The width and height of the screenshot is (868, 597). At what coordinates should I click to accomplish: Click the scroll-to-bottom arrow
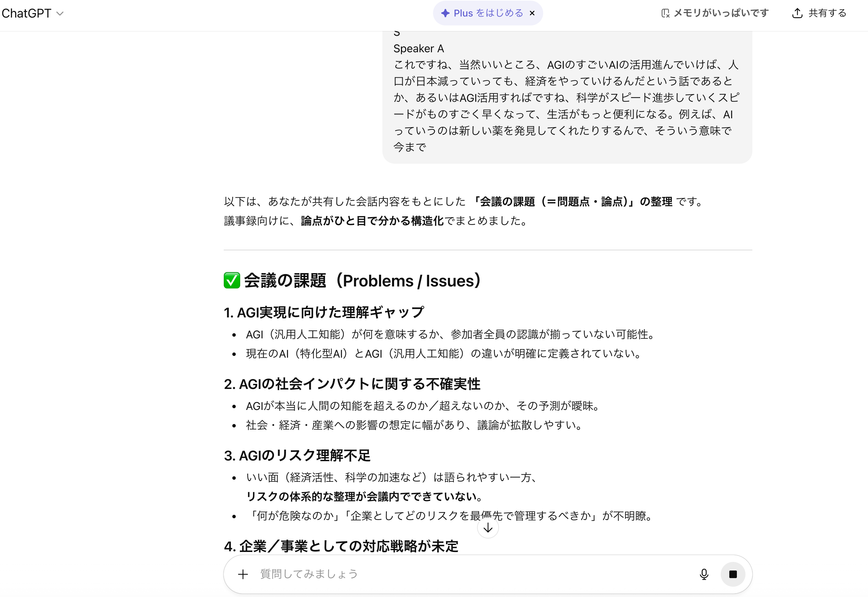click(488, 528)
